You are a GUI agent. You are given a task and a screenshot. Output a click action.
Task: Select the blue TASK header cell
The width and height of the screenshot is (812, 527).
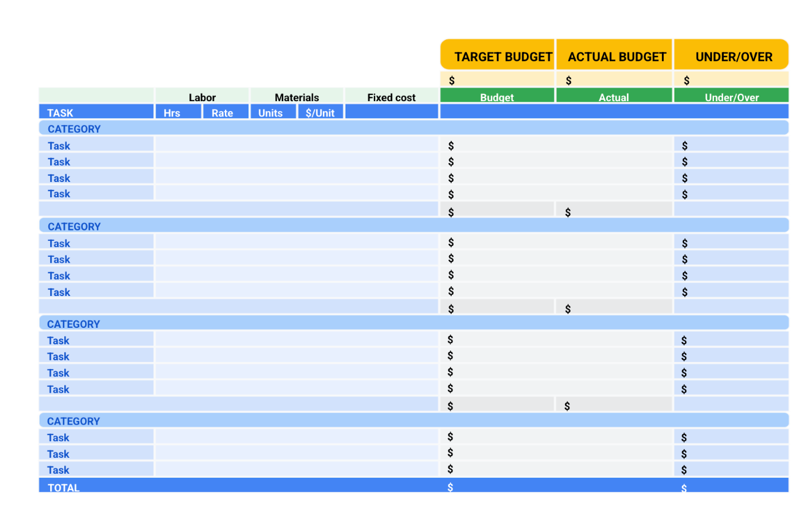[96, 113]
